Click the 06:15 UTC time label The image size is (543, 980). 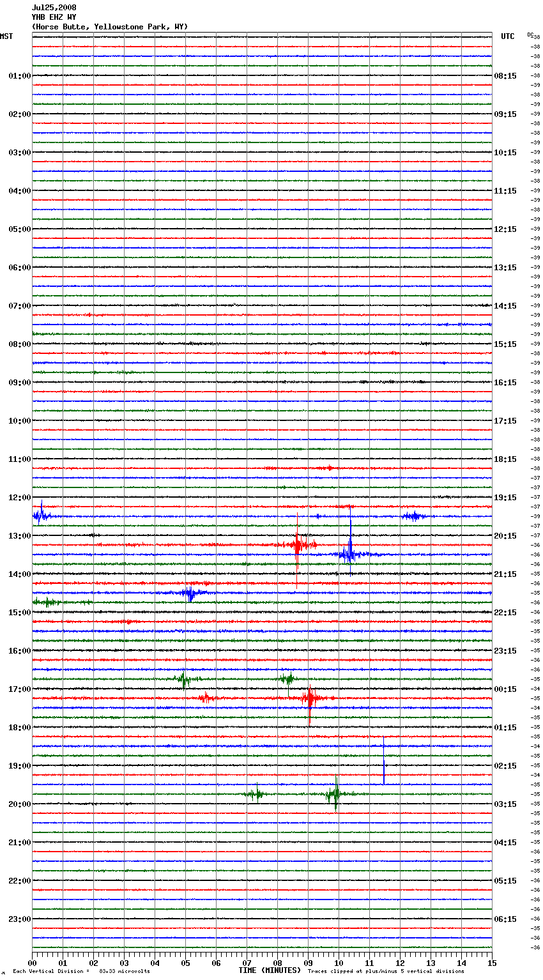tap(505, 919)
